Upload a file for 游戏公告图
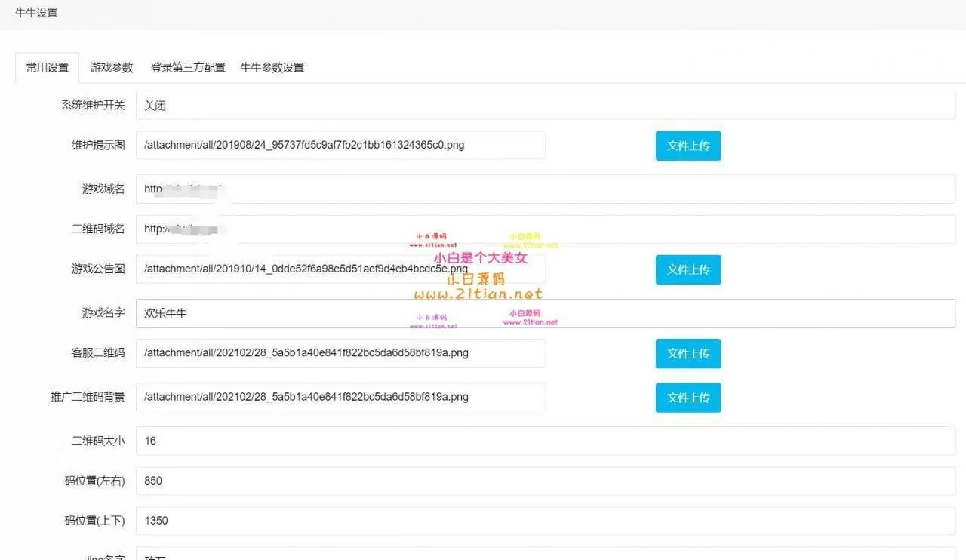 pos(688,269)
